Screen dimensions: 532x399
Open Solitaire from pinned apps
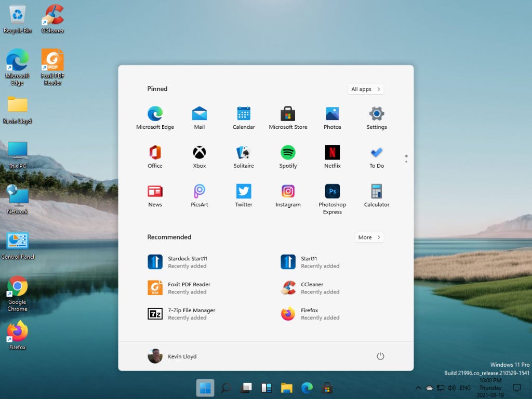tap(244, 157)
